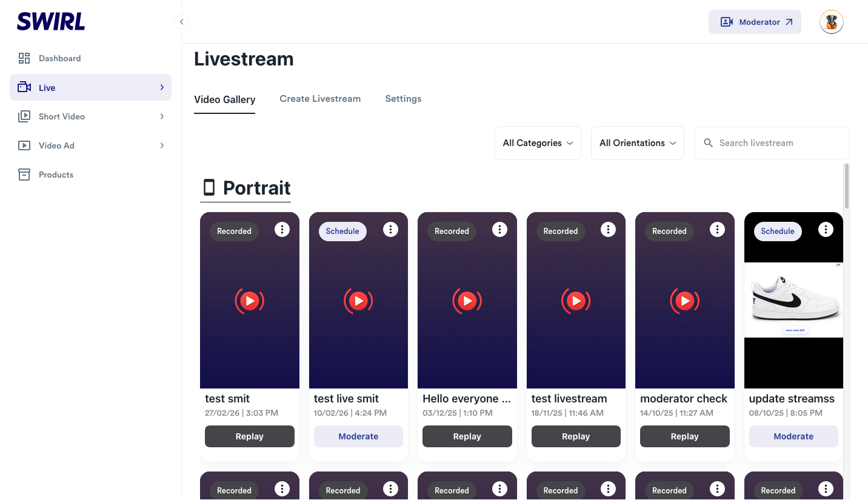Open three-dot menu on test livestream card
This screenshot has width=868, height=500.
608,229
